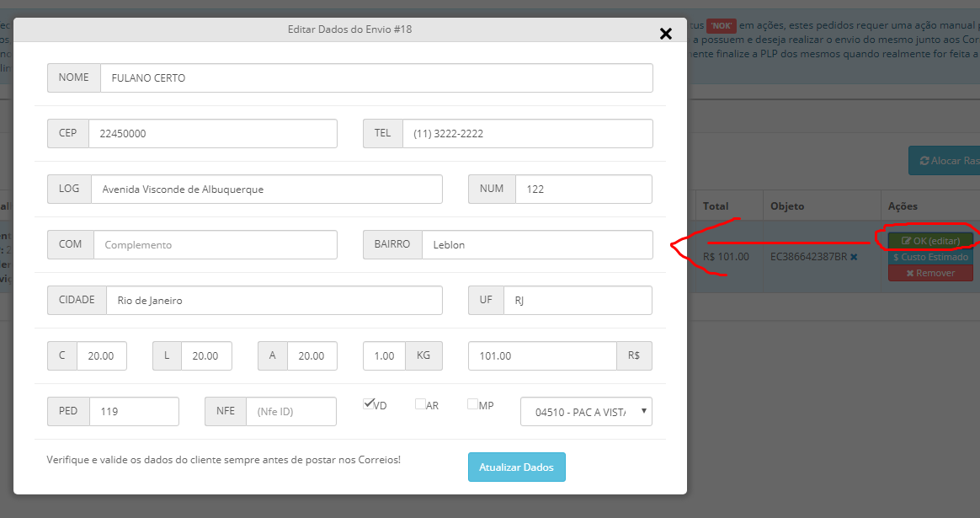980x518 pixels.
Task: Enable the AR checkbox
Action: pyautogui.click(x=420, y=404)
